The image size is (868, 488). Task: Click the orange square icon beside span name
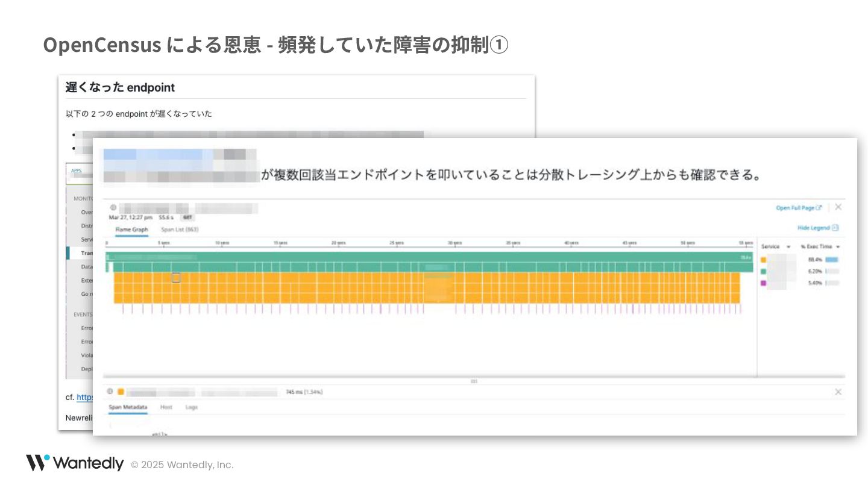(121, 392)
